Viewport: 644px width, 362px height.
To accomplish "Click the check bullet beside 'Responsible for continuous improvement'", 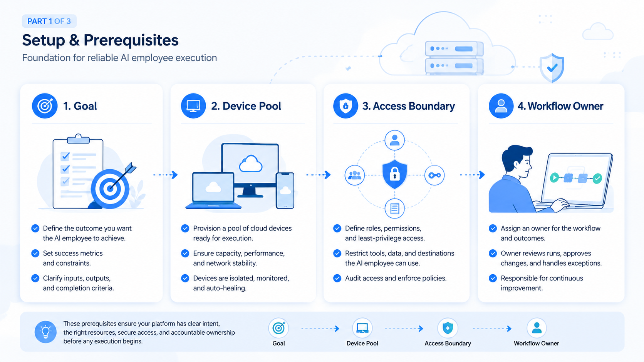I will [493, 278].
